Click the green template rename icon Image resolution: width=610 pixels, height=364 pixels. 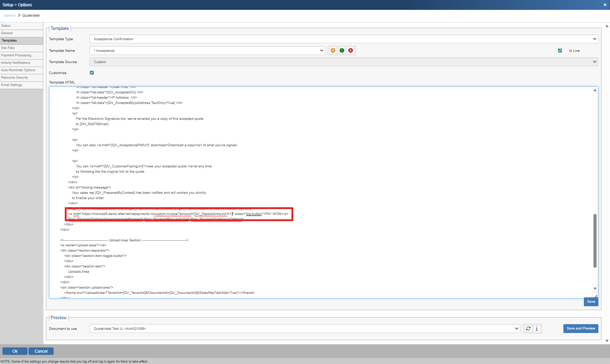(342, 51)
